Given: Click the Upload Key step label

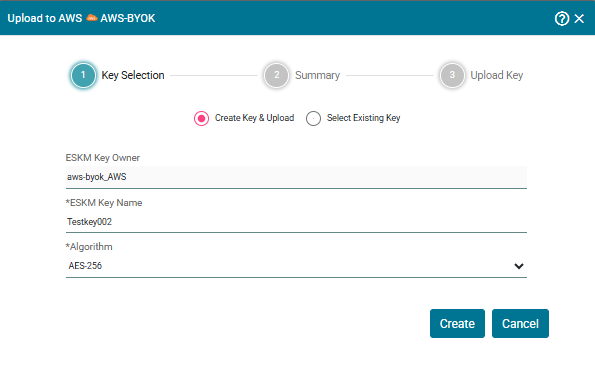Looking at the screenshot, I should pos(497,75).
